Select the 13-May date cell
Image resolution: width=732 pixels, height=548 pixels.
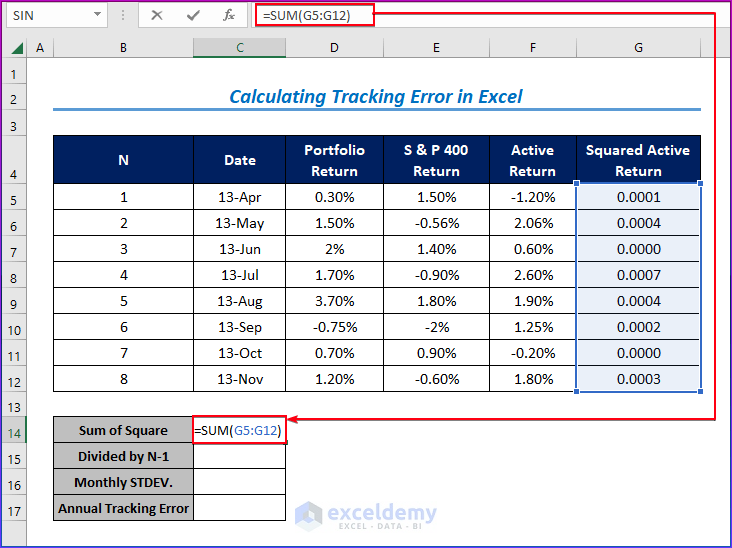239,223
